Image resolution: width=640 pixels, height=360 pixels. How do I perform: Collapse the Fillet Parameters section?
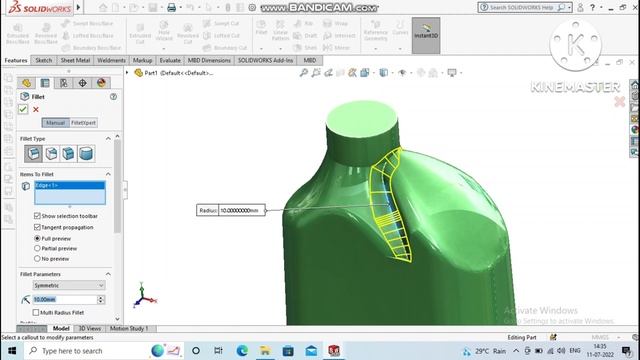click(108, 274)
